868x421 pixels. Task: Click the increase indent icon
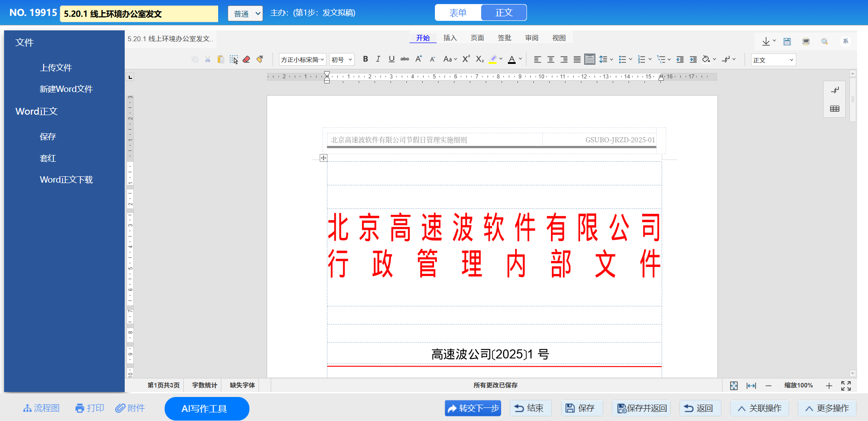point(693,59)
